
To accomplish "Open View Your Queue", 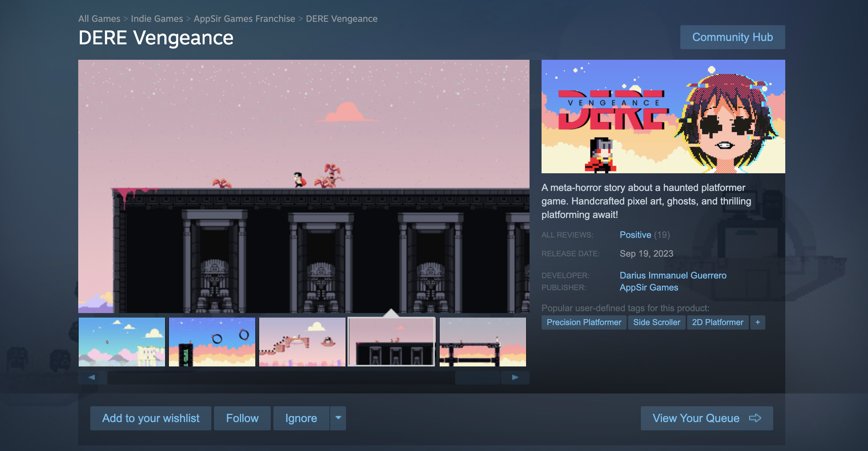I will click(707, 418).
